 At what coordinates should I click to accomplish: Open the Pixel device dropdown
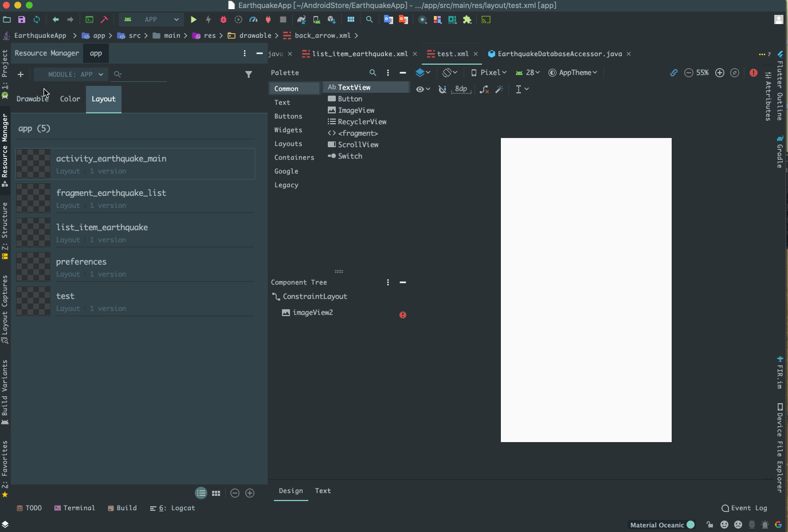(489, 73)
